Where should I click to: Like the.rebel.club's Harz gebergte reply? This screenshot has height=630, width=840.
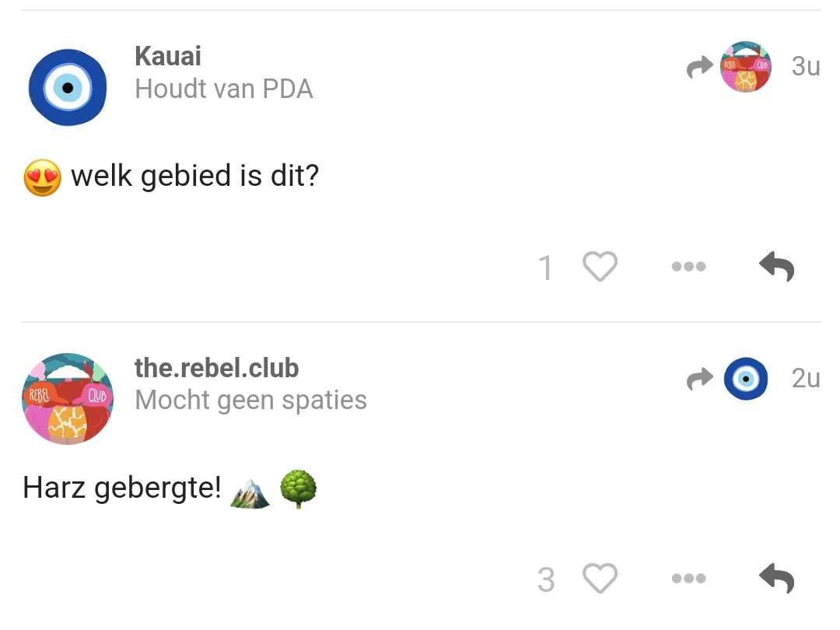(x=600, y=578)
